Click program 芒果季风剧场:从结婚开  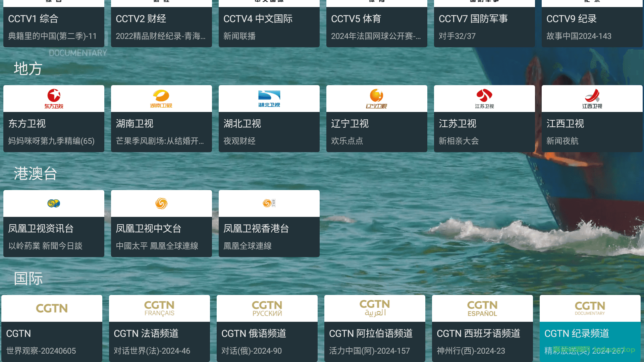tap(160, 141)
